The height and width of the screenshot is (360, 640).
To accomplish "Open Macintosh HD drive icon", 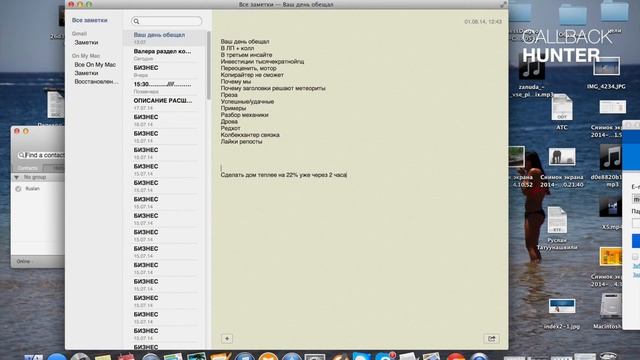I will (x=611, y=306).
